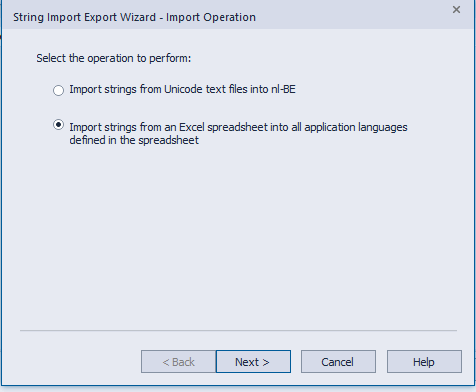Cancel the import wizard
476x392 pixels.
(x=338, y=362)
